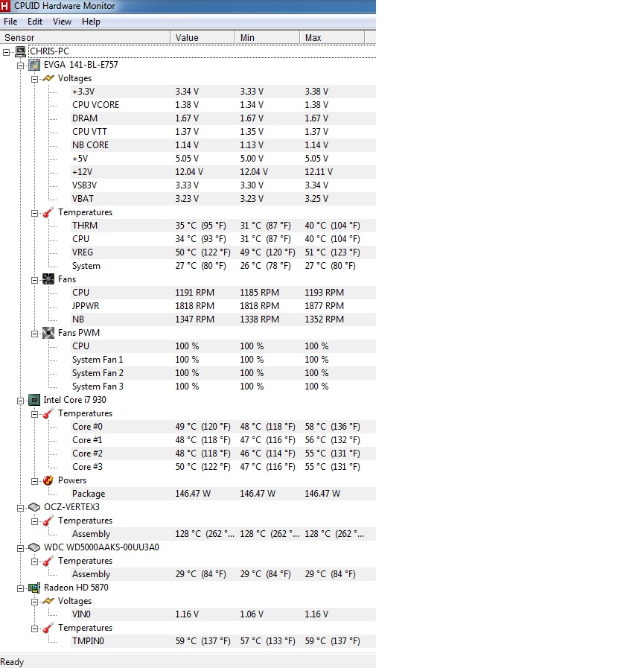Image resolution: width=644 pixels, height=668 pixels.
Task: Click the OCZ-VERTEX3 Temperatures thermometer icon
Action: 48,521
